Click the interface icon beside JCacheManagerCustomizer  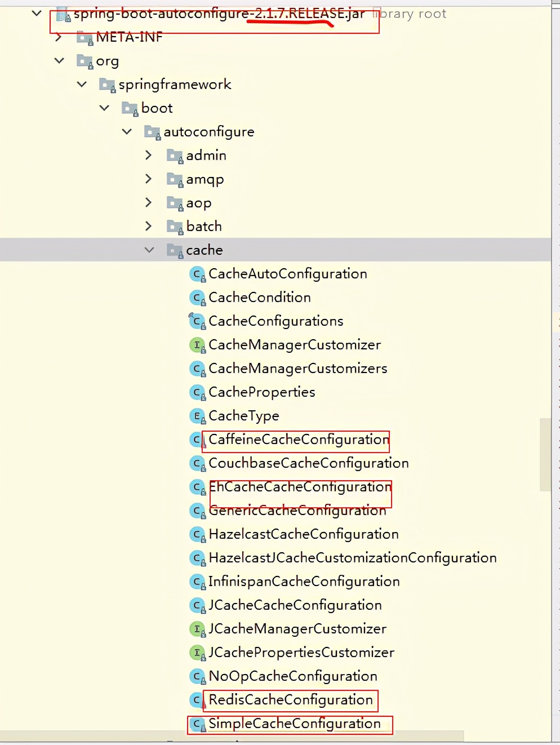click(198, 629)
